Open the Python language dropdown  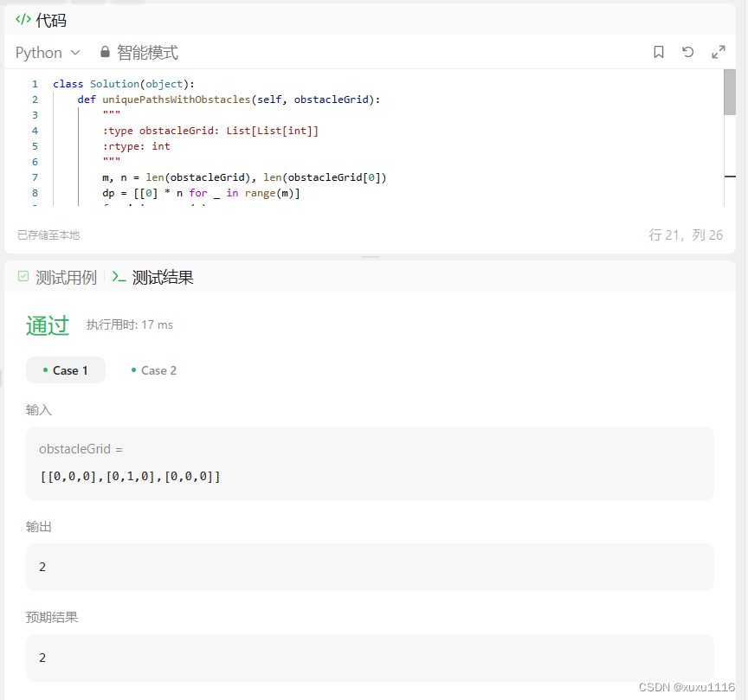(x=48, y=53)
